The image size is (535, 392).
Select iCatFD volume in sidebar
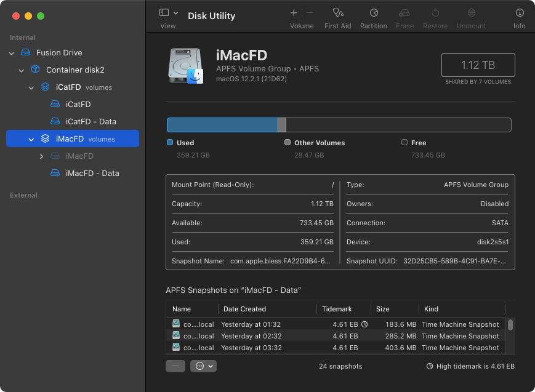(x=78, y=105)
